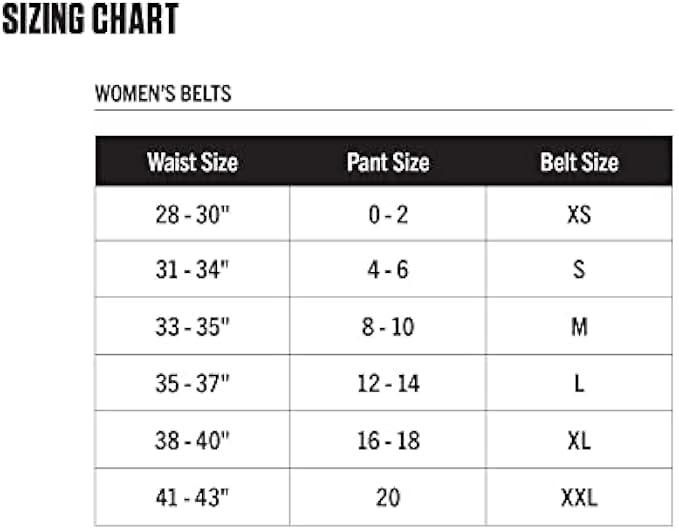The width and height of the screenshot is (679, 531).
Task: Click the 33 - 35" waist size cell
Action: coord(192,326)
